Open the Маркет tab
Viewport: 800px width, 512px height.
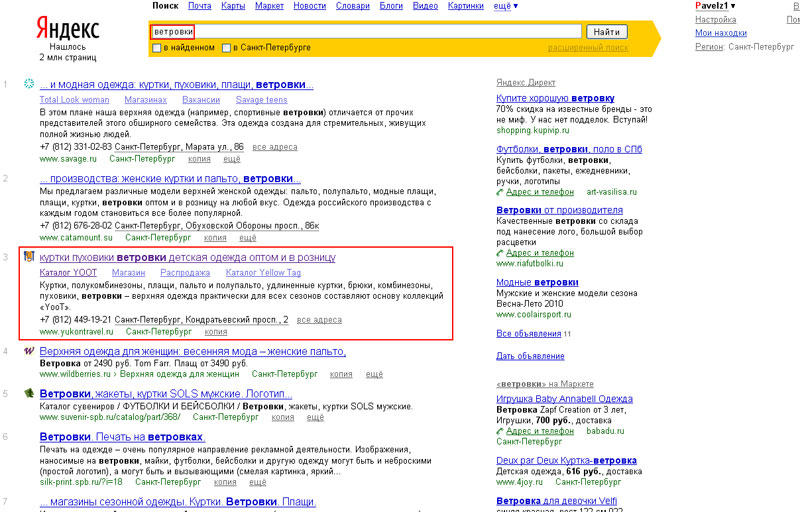click(269, 6)
